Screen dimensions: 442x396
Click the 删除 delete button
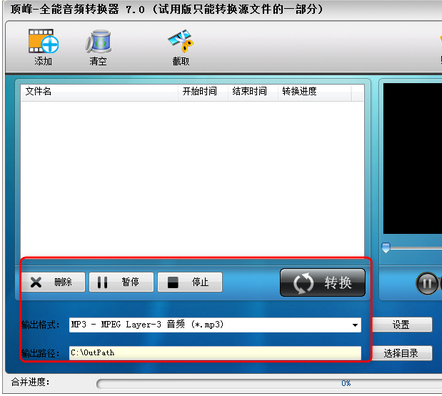[53, 282]
